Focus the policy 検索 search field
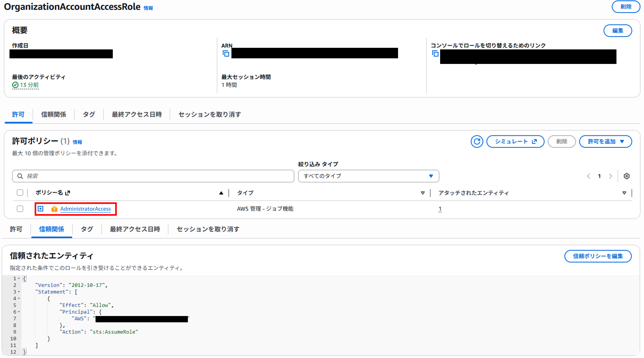 coord(153,176)
